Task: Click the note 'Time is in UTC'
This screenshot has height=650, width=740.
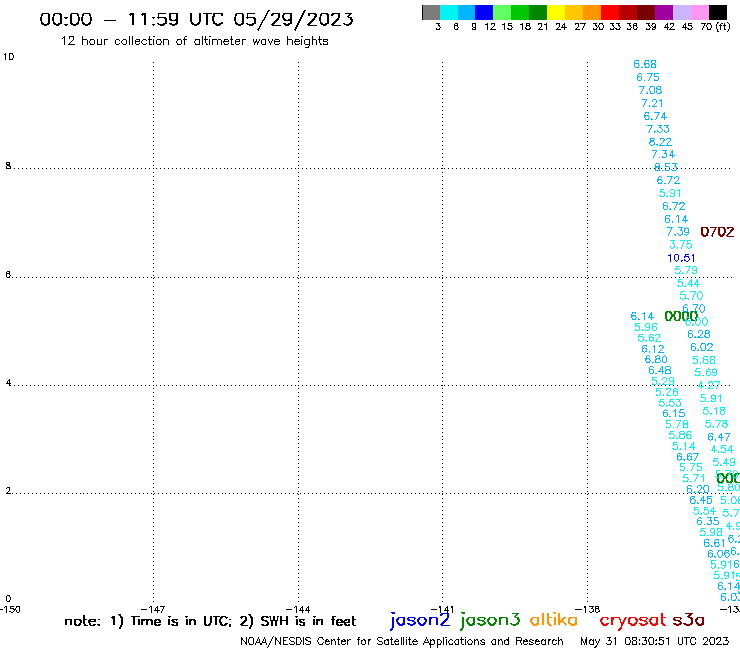Action: point(181,621)
